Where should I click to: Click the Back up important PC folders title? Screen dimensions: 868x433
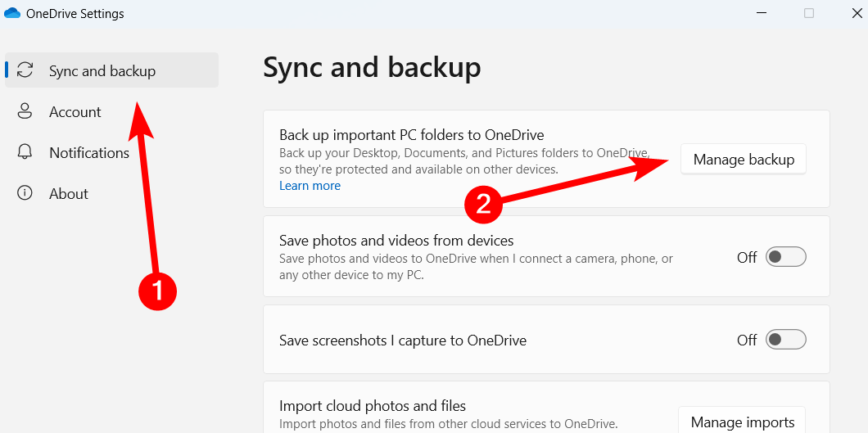tap(411, 135)
